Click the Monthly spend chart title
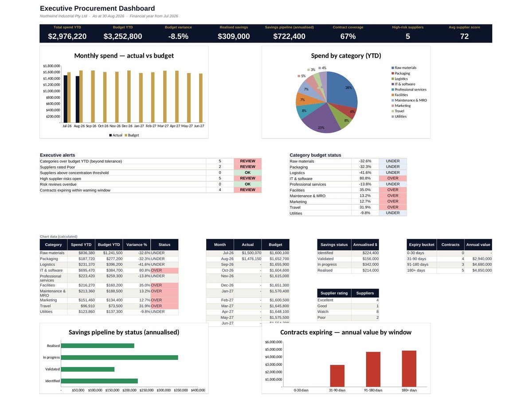 (124, 56)
